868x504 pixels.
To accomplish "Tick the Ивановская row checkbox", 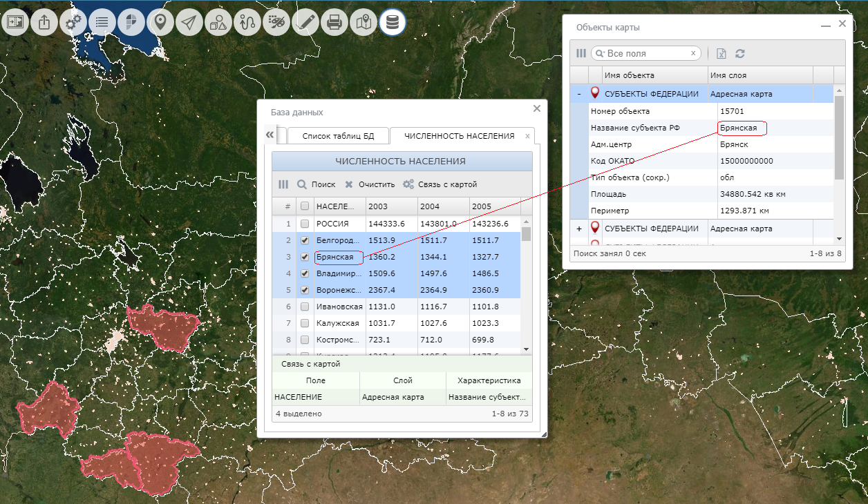I will tap(304, 307).
